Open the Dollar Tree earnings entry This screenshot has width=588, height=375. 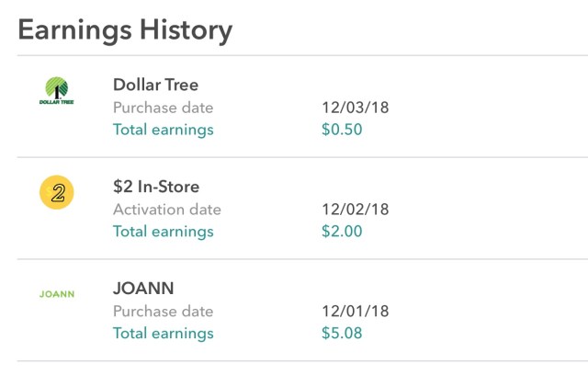[155, 85]
